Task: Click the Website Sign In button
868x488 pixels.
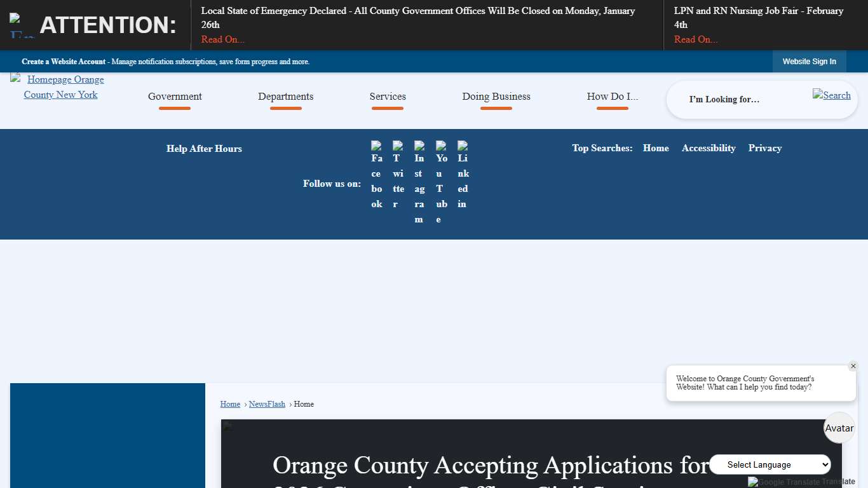Action: [x=809, y=62]
